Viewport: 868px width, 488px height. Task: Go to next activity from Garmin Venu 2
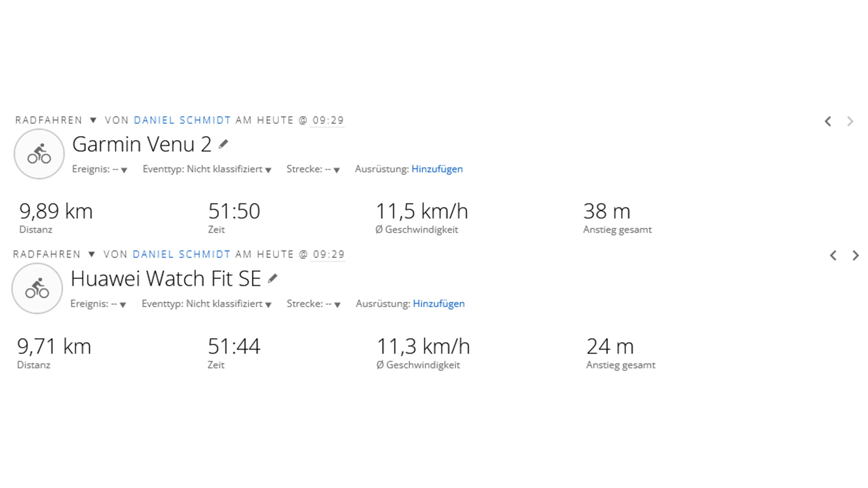click(850, 121)
